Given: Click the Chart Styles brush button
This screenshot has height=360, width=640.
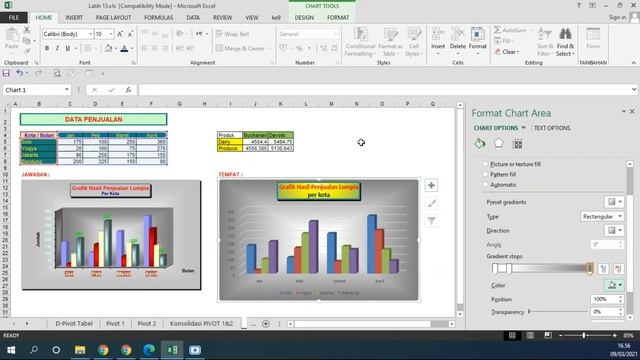Looking at the screenshot, I should (431, 203).
